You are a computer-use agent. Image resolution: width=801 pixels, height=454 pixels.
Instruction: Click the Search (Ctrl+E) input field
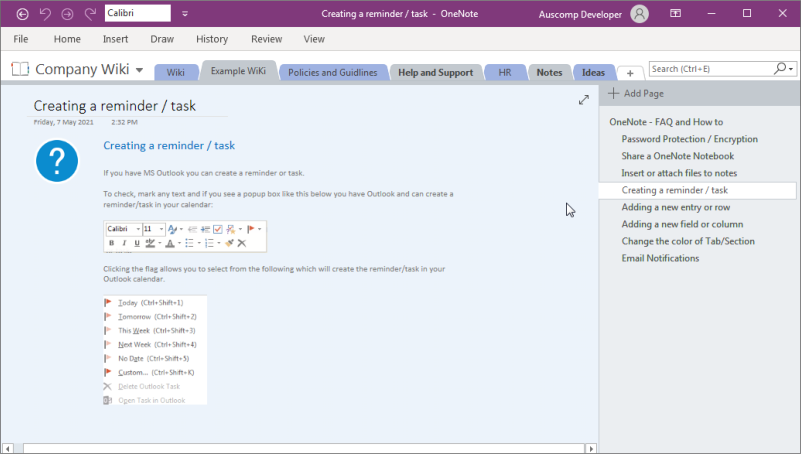point(712,68)
